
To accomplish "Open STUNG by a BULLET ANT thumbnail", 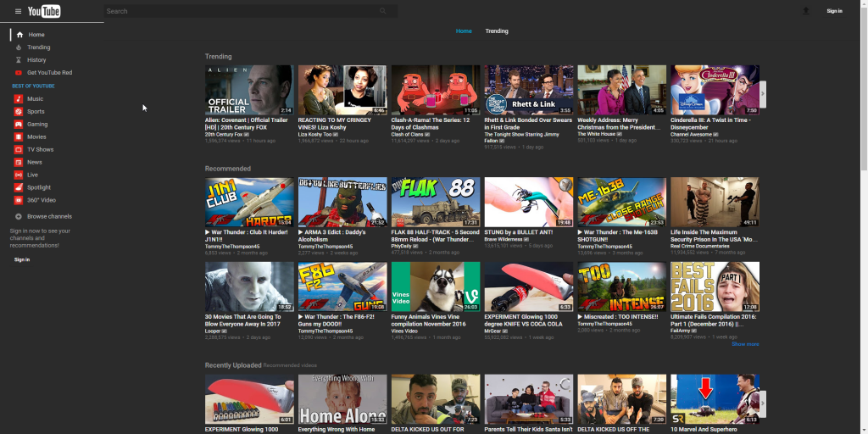I will (529, 202).
